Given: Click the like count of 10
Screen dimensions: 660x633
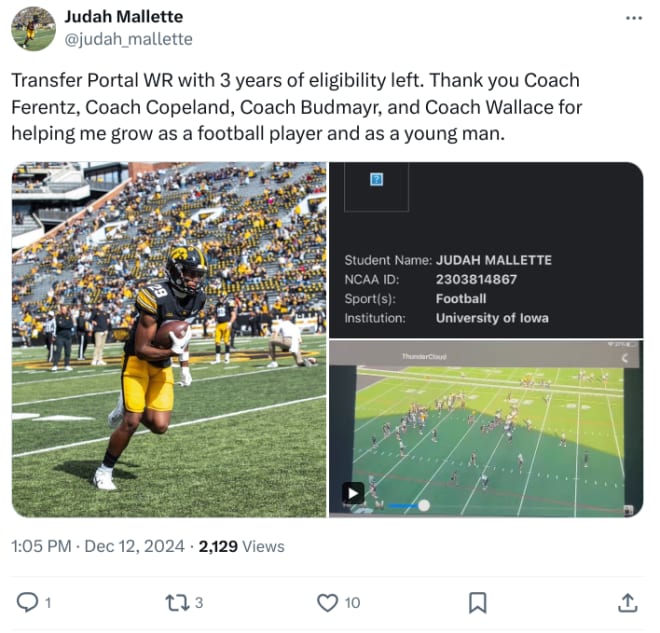Looking at the screenshot, I should (x=352, y=603).
